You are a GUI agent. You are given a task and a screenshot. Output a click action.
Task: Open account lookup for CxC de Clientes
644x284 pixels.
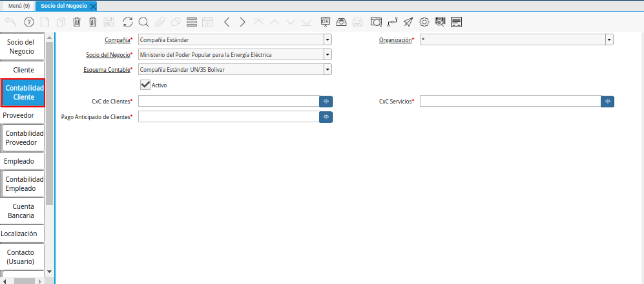pyautogui.click(x=326, y=102)
